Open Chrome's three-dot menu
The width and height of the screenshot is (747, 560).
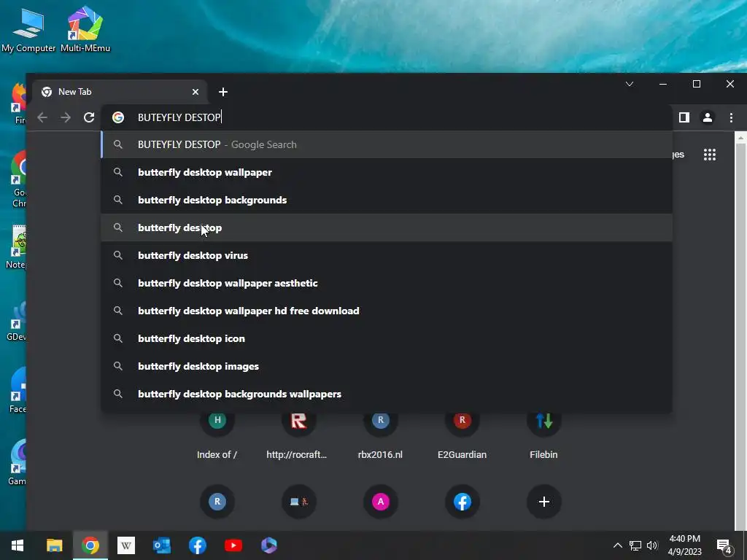coord(731,117)
